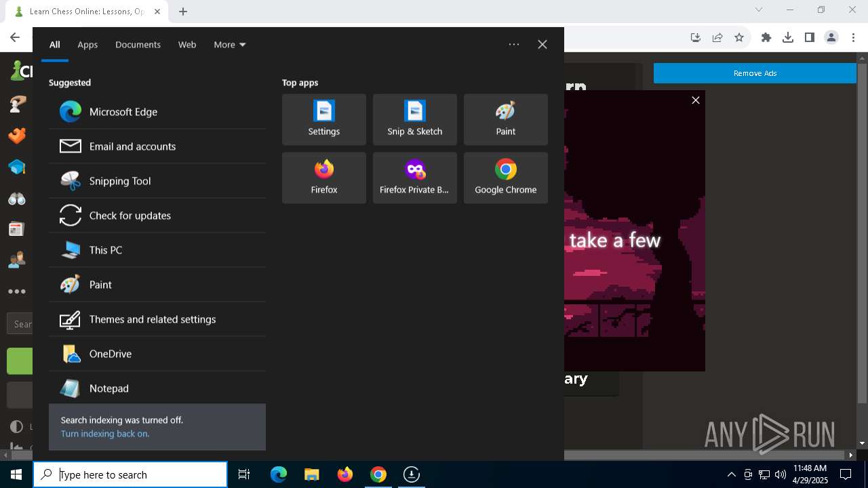Launch Notepad from suggested list
This screenshot has width=868, height=488.
(157, 388)
